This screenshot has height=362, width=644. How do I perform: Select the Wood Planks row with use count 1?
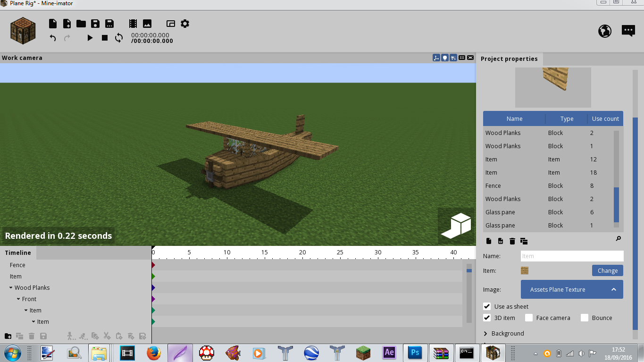pyautogui.click(x=548, y=146)
